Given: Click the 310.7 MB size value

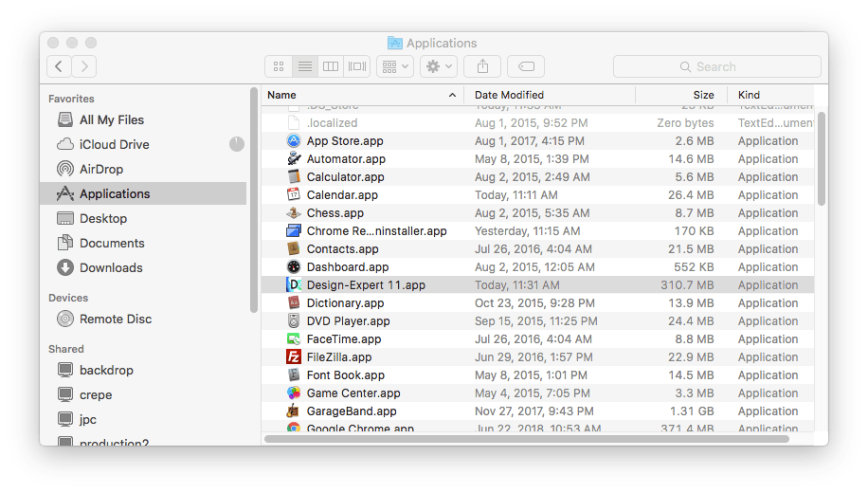Looking at the screenshot, I should pos(687,284).
